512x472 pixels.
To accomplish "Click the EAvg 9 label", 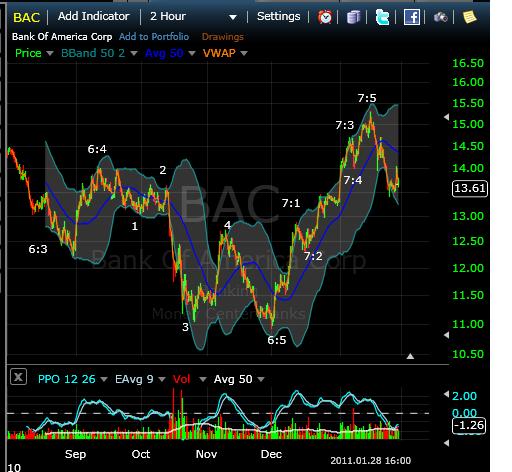I will click(x=134, y=379).
